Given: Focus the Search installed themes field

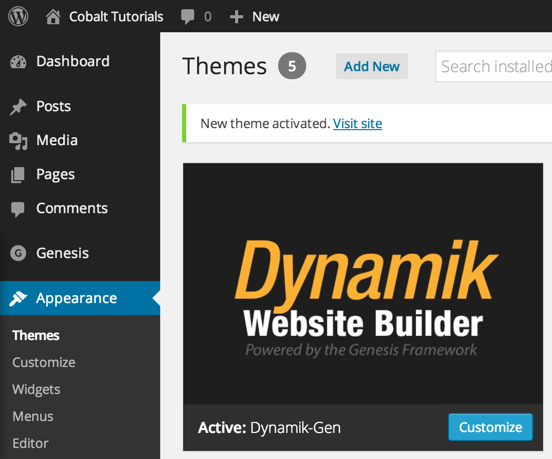Looking at the screenshot, I should click(494, 66).
